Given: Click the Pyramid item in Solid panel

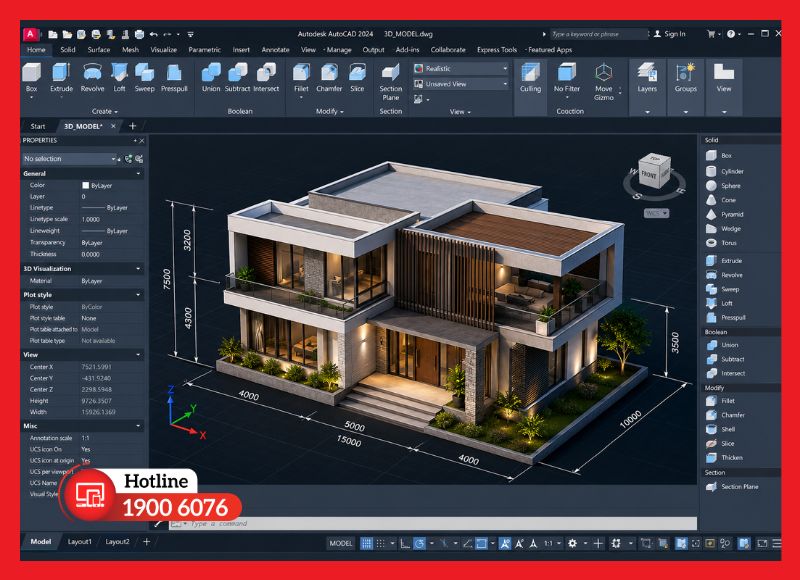Looking at the screenshot, I should click(x=725, y=214).
